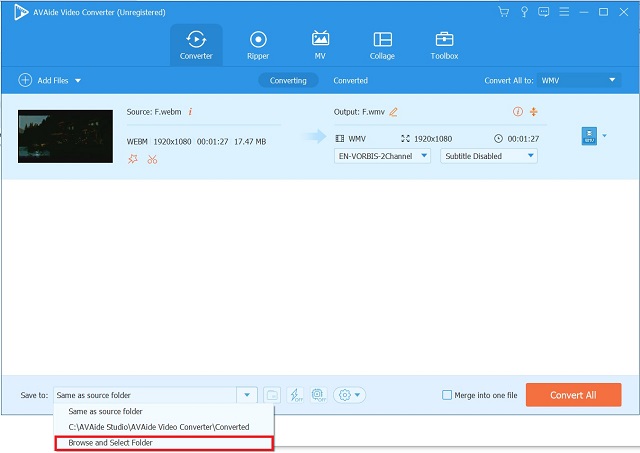640x453 pixels.
Task: Show the Converting list
Action: pyautogui.click(x=288, y=80)
